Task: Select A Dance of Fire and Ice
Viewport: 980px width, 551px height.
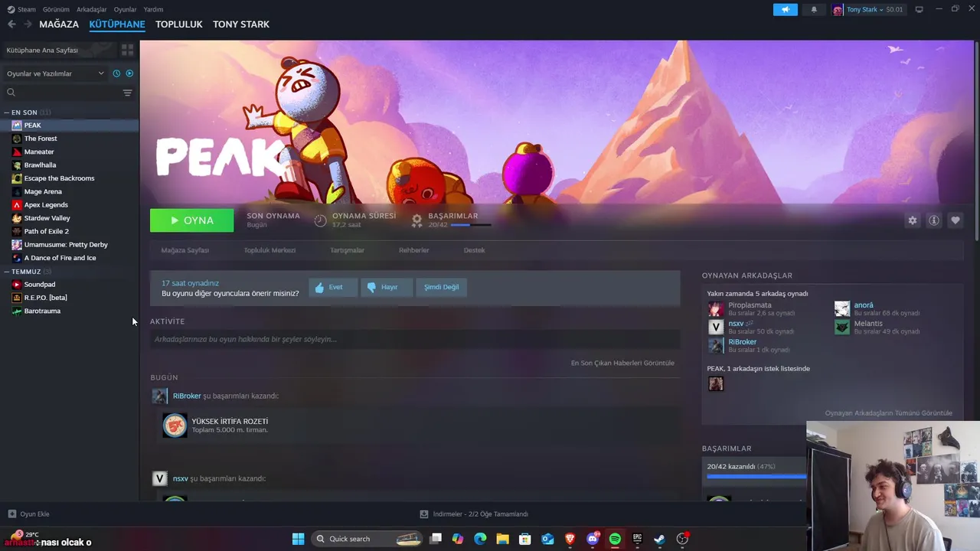Action: (x=60, y=258)
